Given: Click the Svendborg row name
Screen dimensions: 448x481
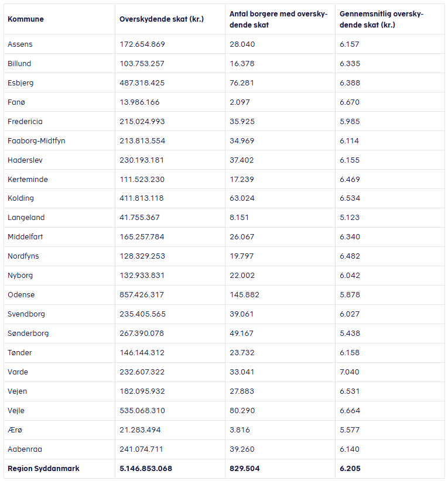Looking at the screenshot, I should click(26, 314).
